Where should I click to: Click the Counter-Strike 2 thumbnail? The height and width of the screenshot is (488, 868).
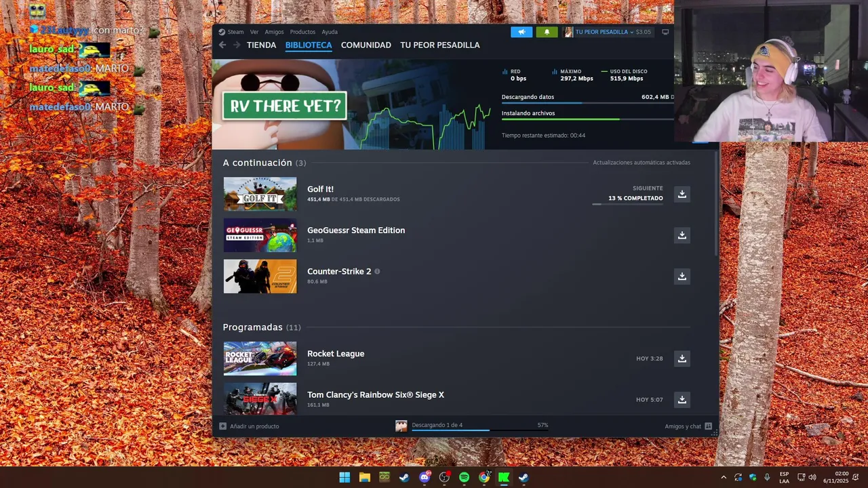[260, 276]
